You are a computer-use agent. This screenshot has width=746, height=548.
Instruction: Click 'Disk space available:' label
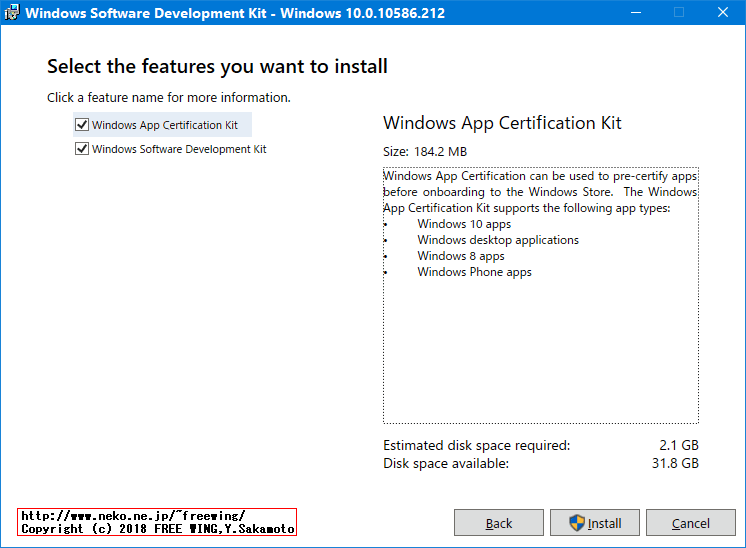pos(446,463)
